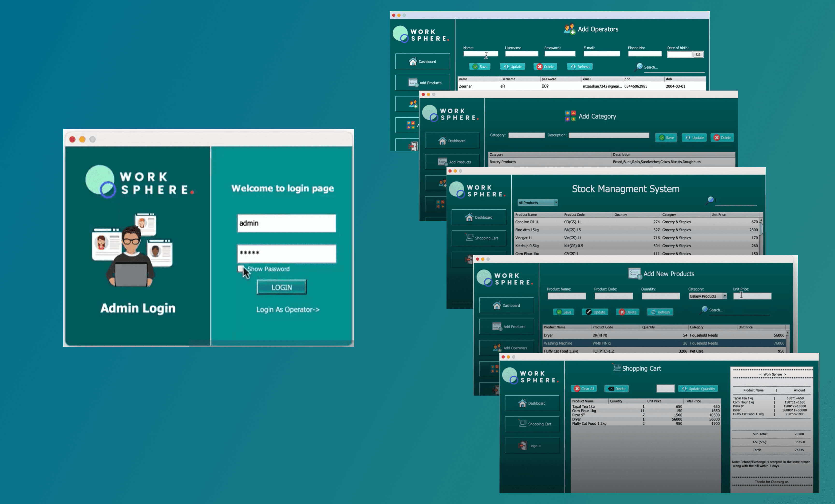Image resolution: width=835 pixels, height=504 pixels.
Task: Open the Bakery Products category dropdown
Action: click(x=708, y=296)
